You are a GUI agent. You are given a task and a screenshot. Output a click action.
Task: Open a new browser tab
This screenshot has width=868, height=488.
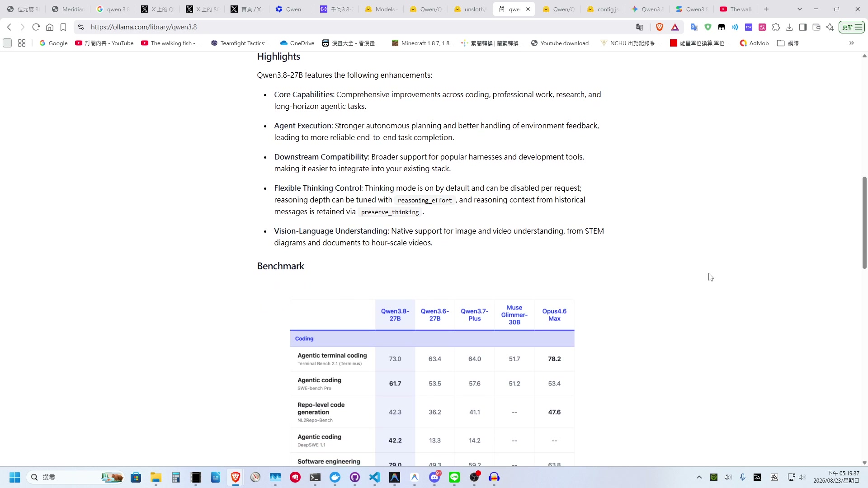click(x=766, y=9)
